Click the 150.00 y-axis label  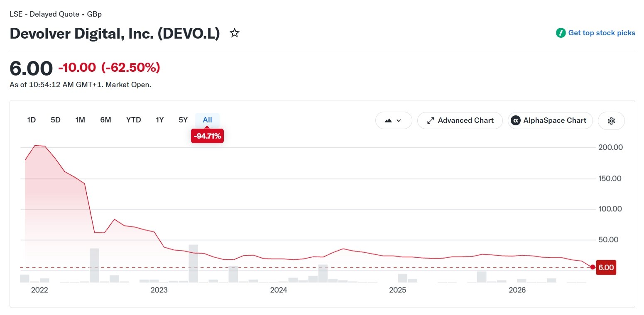pyautogui.click(x=610, y=178)
